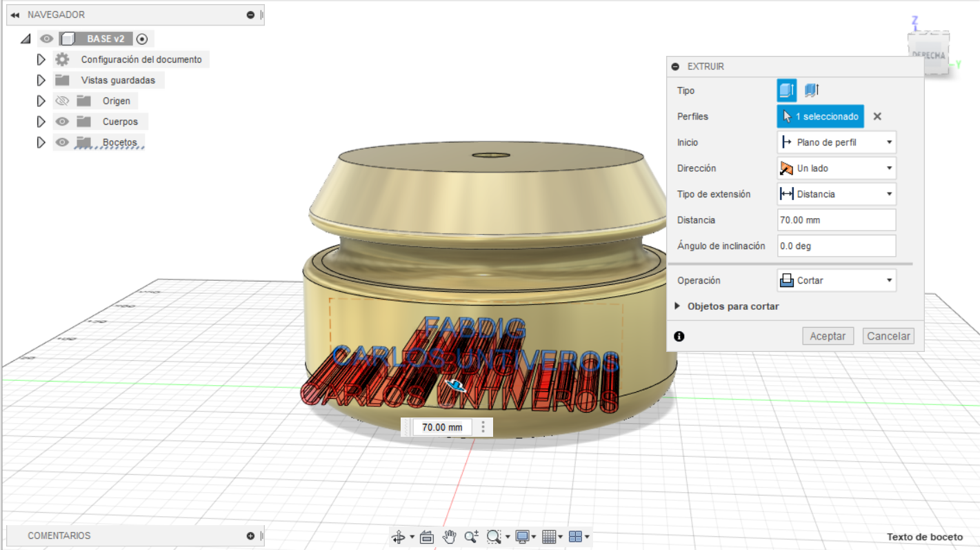Viewport: 980px width, 550px height.
Task: Hide the Cuerpos folder
Action: [x=62, y=121]
